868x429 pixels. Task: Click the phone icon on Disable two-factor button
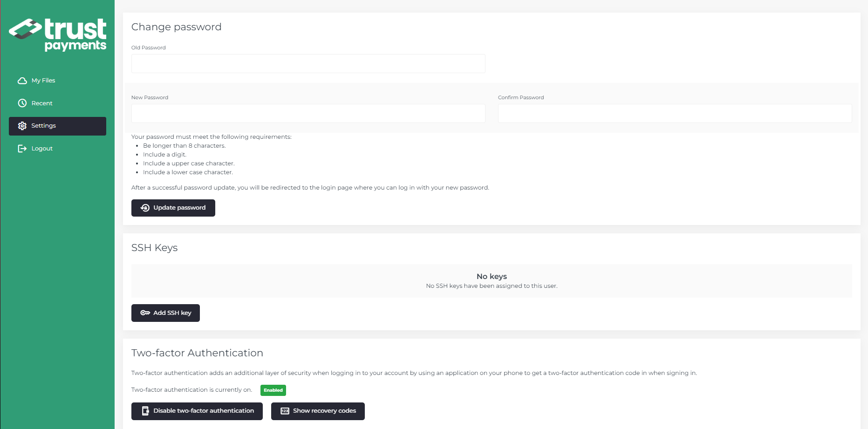[145, 411]
